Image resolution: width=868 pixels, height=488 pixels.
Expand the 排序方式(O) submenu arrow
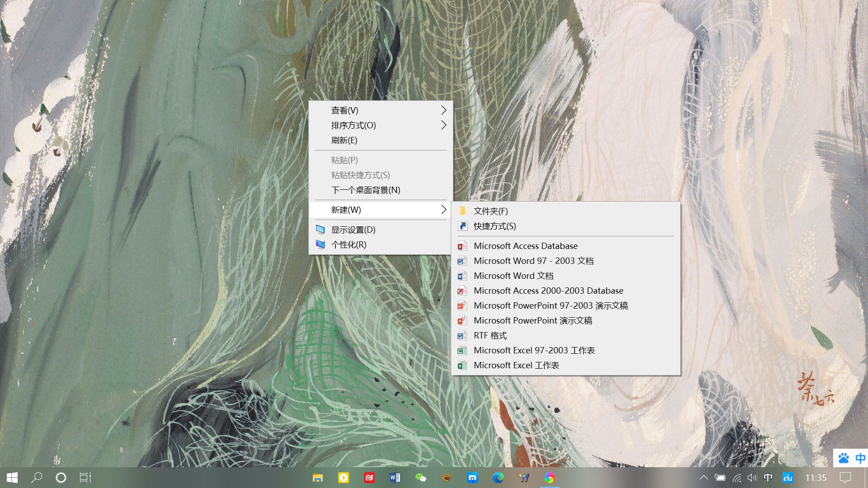443,125
